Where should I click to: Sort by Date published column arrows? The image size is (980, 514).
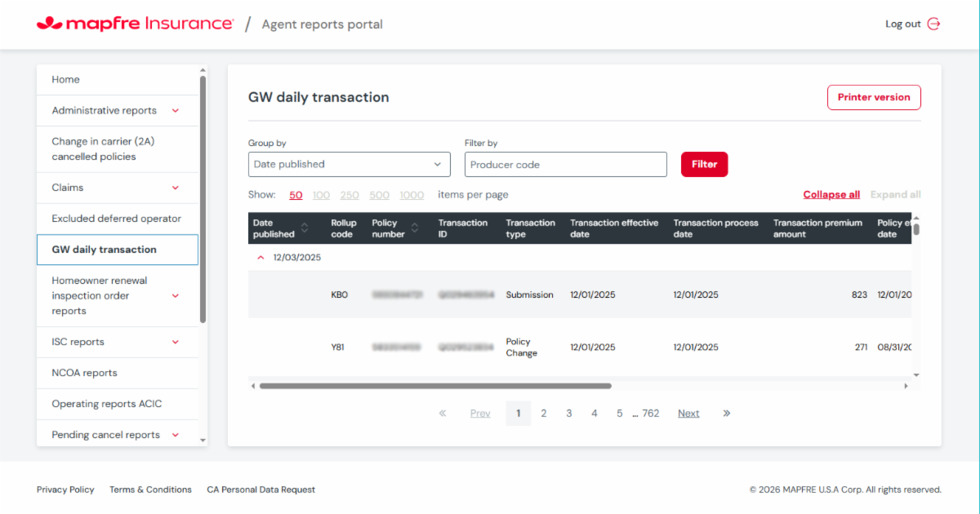305,228
